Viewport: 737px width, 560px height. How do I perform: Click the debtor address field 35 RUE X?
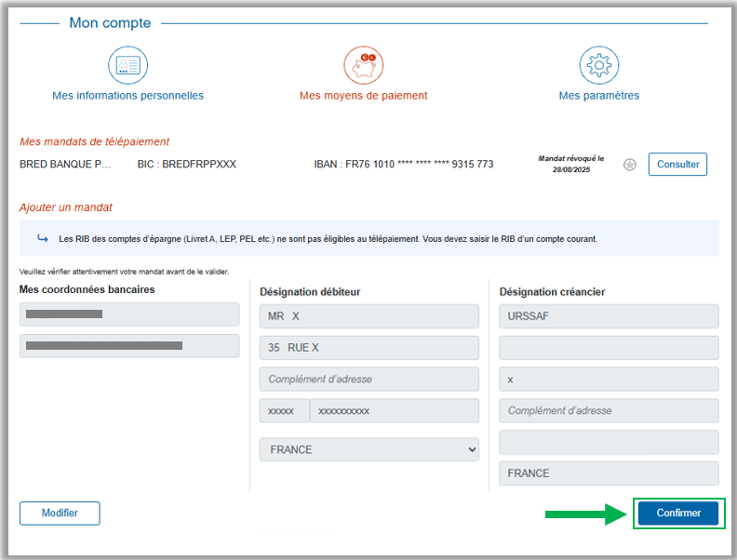[x=369, y=348]
